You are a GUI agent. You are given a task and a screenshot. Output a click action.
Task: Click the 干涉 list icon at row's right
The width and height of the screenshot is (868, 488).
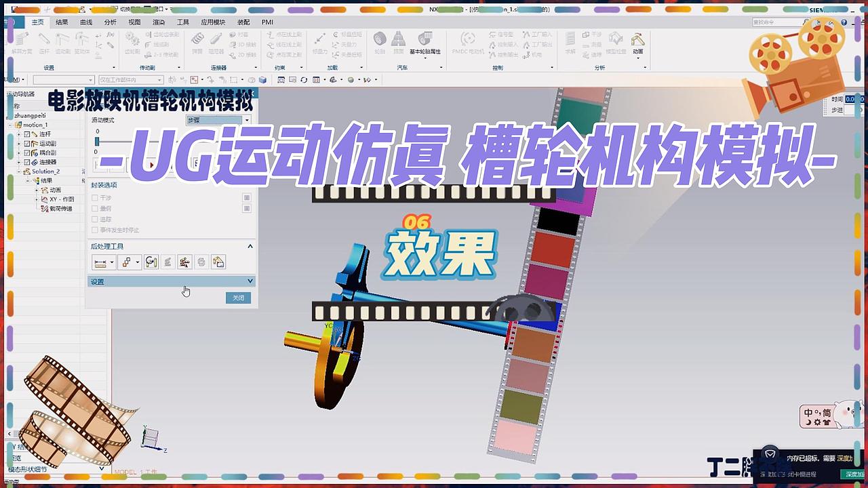pyautogui.click(x=247, y=198)
